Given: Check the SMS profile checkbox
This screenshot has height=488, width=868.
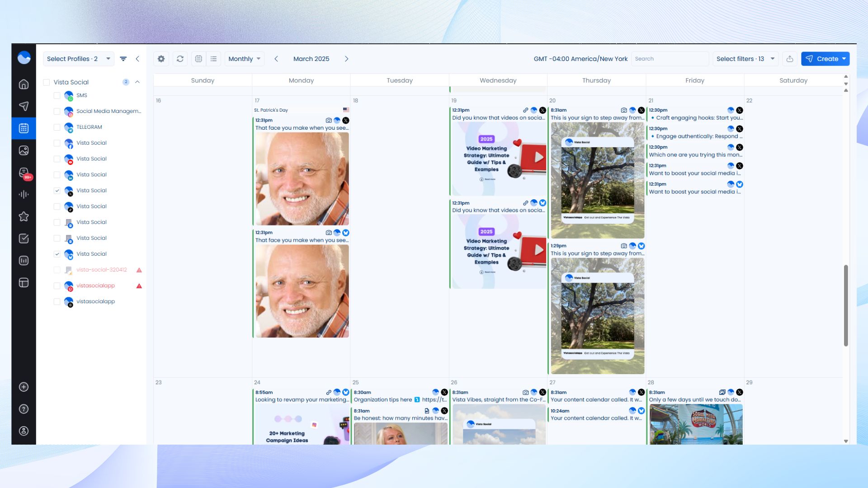Looking at the screenshot, I should click(57, 96).
